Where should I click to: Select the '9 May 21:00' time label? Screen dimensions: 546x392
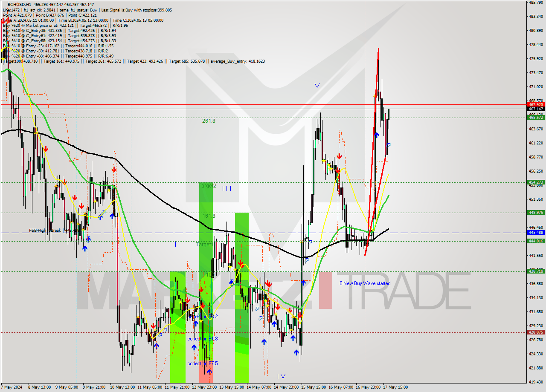[94, 387]
